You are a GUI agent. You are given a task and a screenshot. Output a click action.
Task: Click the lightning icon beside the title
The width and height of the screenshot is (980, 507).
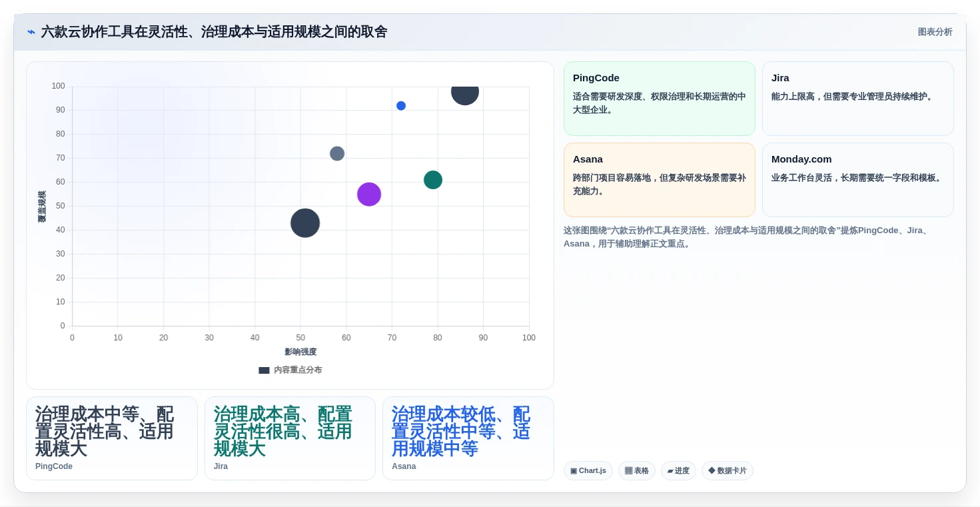(x=31, y=32)
